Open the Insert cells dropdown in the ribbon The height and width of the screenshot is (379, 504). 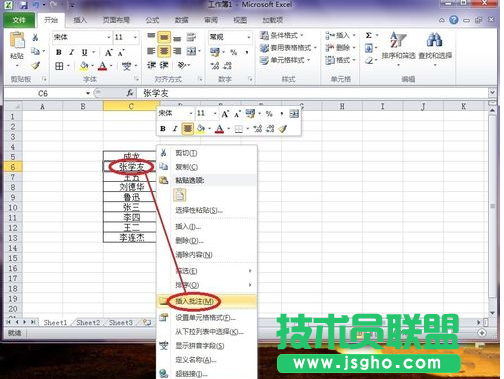[340, 35]
